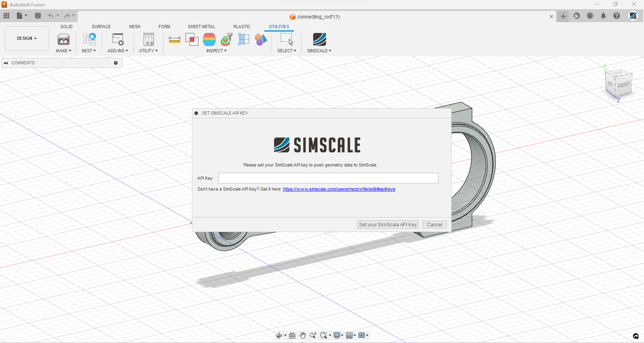
Task: Click the SimScale toolbar icon
Action: pyautogui.click(x=319, y=39)
